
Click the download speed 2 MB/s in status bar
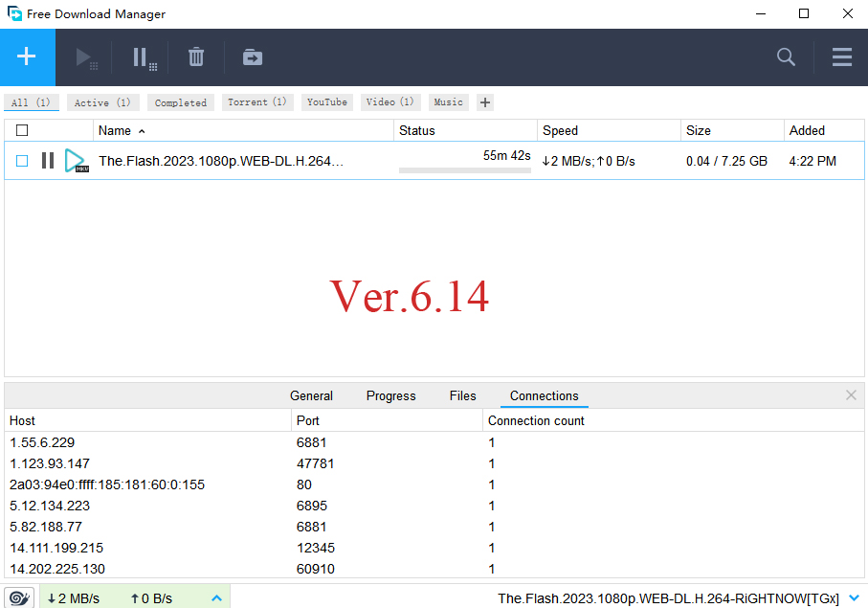pyautogui.click(x=73, y=598)
